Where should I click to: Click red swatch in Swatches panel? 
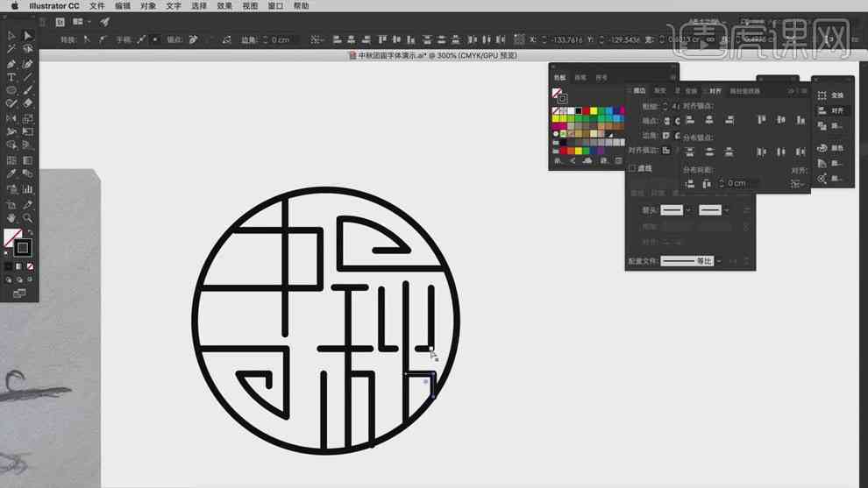tap(586, 111)
